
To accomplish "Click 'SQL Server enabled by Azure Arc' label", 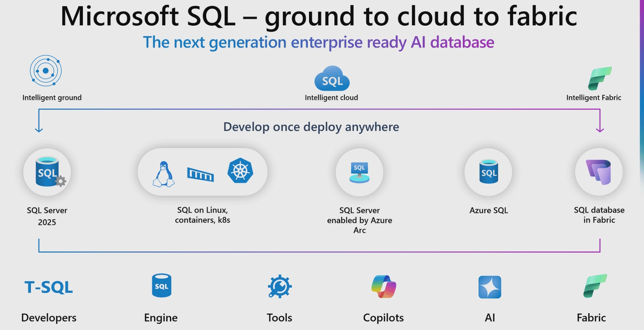I will coord(359,220).
